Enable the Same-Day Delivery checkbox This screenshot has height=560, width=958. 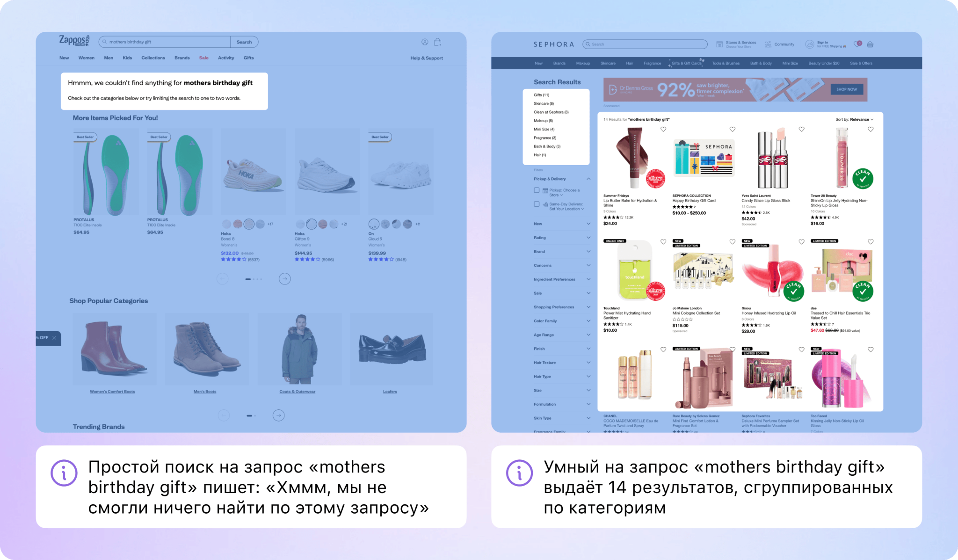(x=537, y=204)
